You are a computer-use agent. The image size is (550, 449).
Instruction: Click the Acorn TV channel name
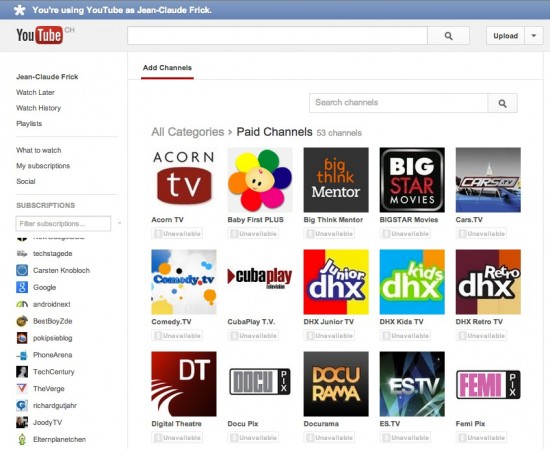167,220
